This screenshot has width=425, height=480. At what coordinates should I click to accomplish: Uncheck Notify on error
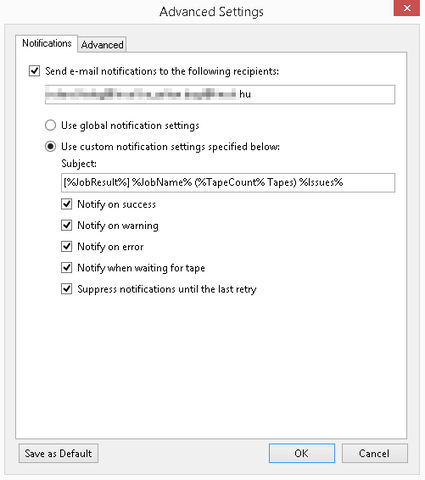[67, 246]
